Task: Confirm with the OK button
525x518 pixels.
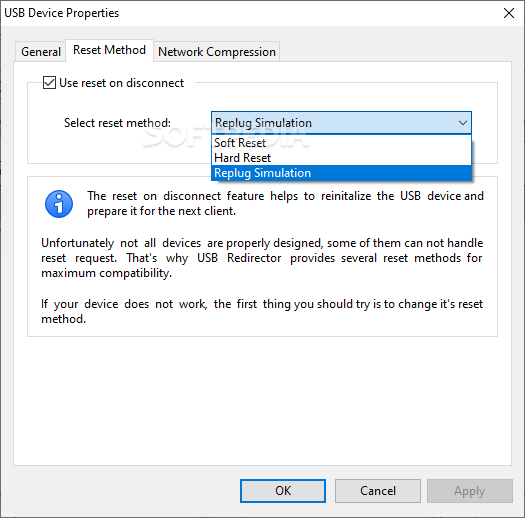Action: pyautogui.click(x=283, y=491)
